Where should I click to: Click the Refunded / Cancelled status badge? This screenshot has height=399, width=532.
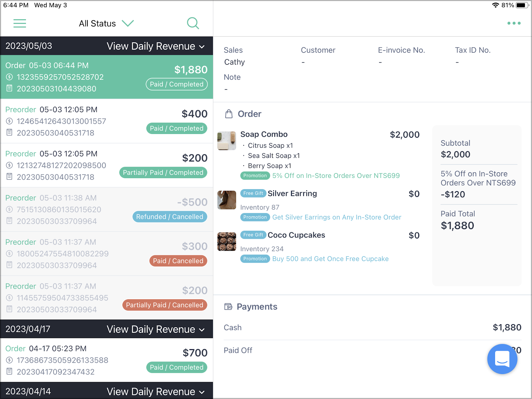[x=170, y=217]
